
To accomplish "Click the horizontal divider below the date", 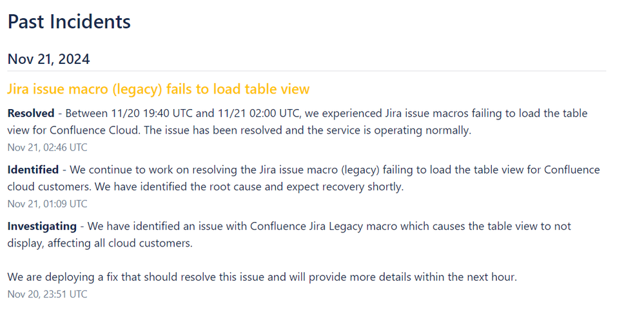I will point(307,71).
